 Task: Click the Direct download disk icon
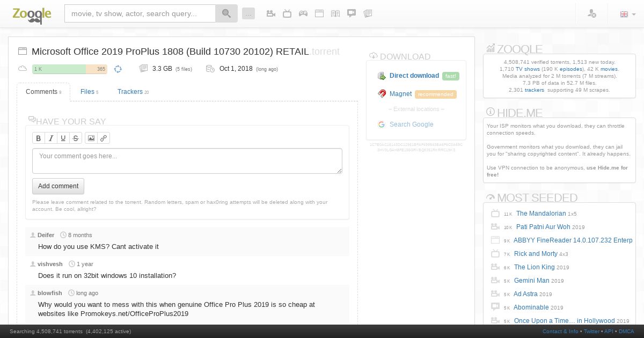pyautogui.click(x=382, y=76)
